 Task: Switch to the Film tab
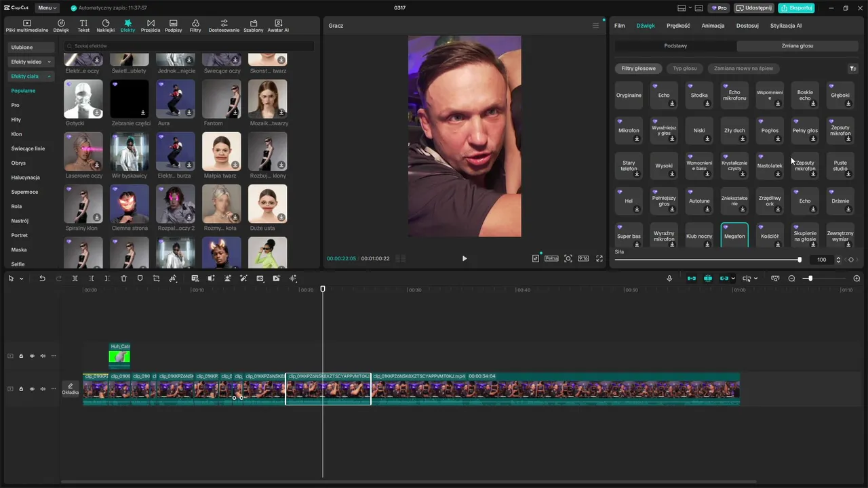tap(620, 26)
